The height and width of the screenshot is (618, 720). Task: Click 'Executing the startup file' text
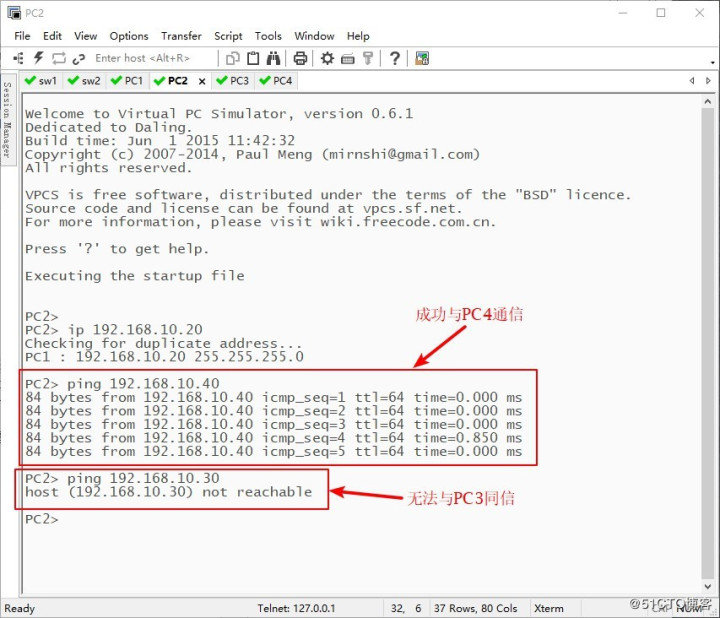coord(135,276)
